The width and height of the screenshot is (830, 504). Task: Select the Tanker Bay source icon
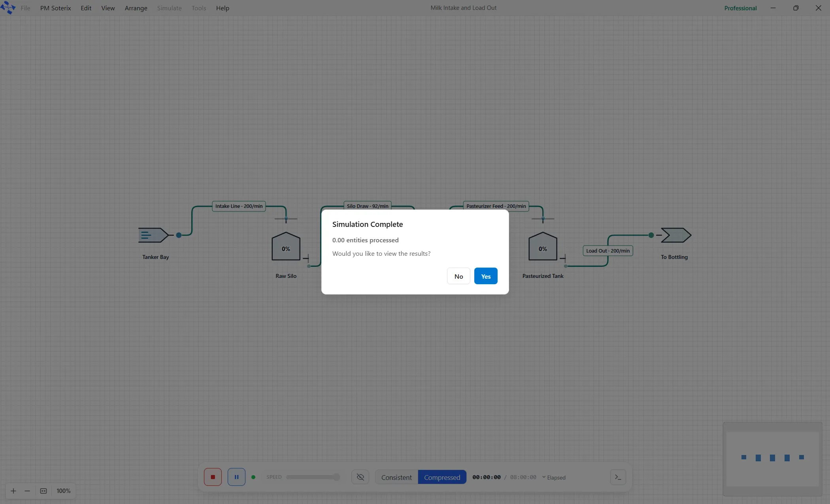(x=154, y=235)
